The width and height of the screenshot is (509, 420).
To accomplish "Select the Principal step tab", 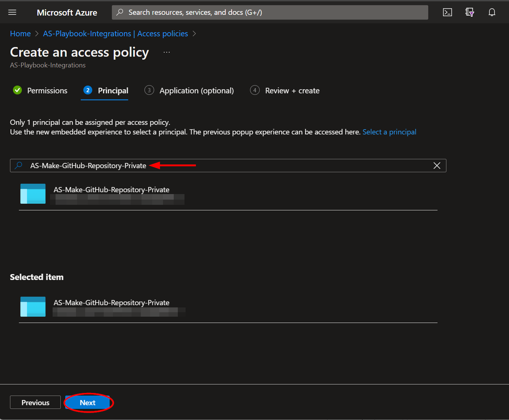I will point(106,90).
